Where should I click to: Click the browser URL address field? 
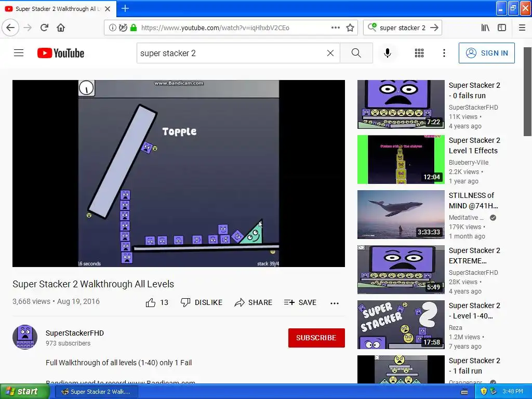[x=231, y=28]
